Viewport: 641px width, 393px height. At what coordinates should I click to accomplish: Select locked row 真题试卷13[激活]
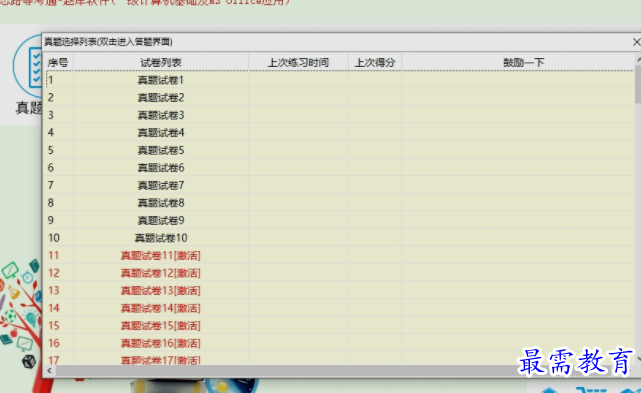(x=339, y=291)
